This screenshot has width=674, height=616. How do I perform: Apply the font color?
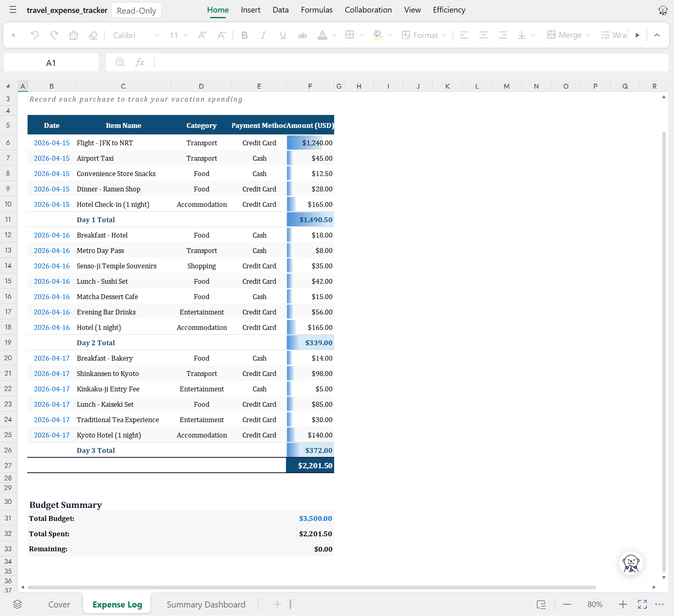pos(322,35)
